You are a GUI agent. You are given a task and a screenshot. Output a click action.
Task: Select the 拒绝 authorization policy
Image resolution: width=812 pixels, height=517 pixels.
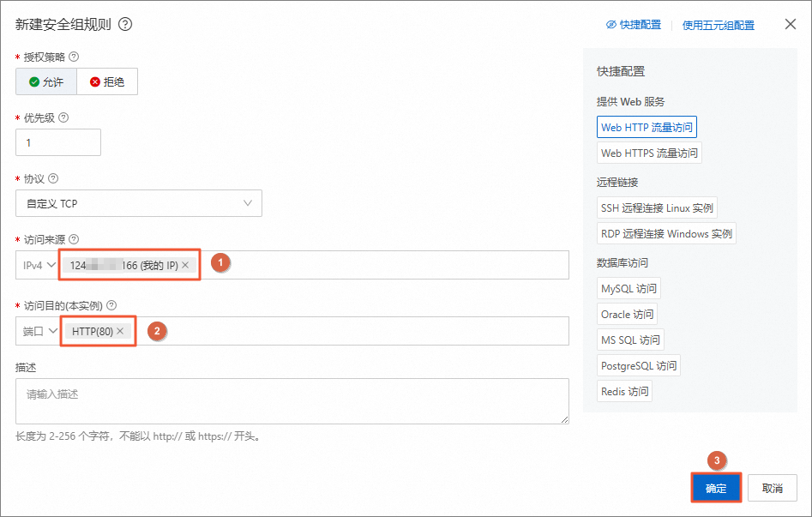(x=107, y=81)
